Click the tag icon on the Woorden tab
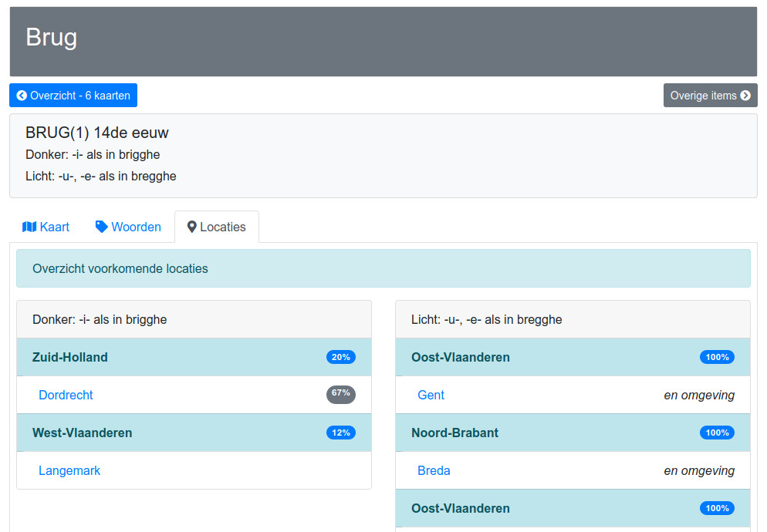The image size is (767, 532). click(x=101, y=227)
